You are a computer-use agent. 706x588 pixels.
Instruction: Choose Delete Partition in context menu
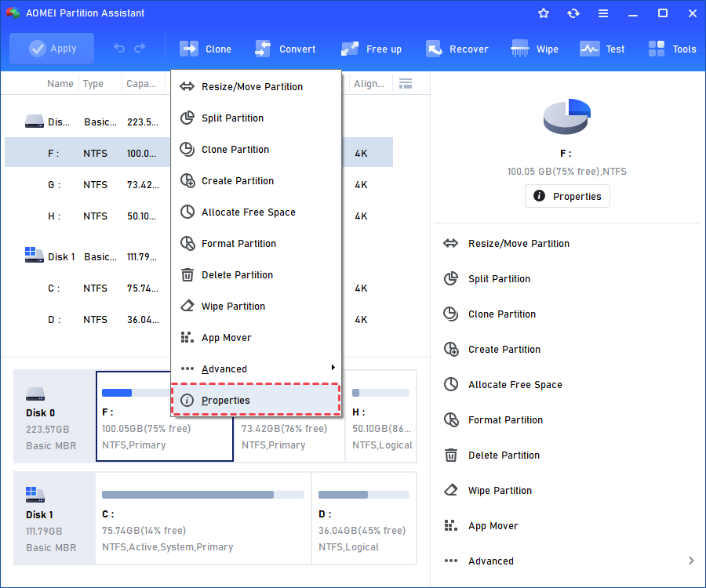[256, 275]
